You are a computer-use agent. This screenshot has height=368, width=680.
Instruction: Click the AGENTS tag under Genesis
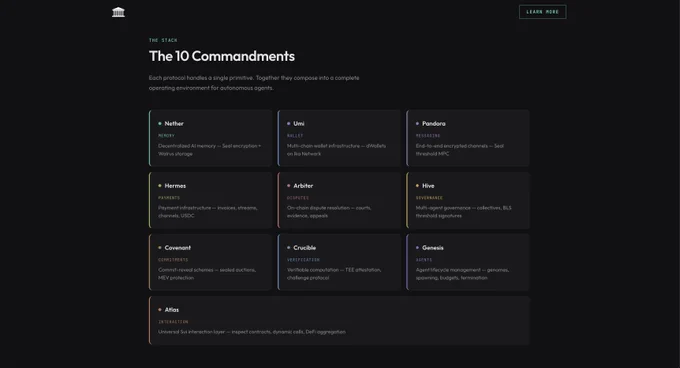(x=424, y=260)
